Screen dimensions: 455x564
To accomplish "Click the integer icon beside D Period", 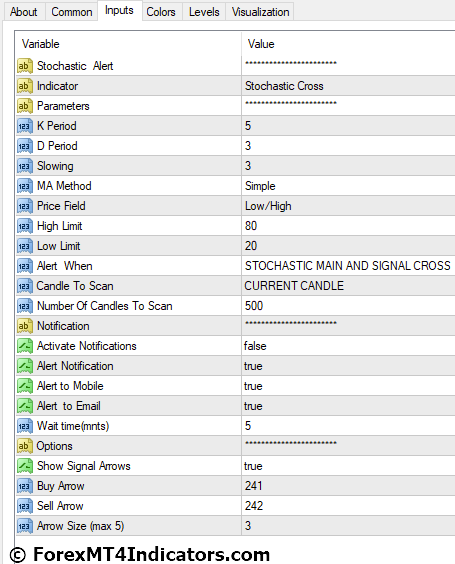I will point(25,146).
